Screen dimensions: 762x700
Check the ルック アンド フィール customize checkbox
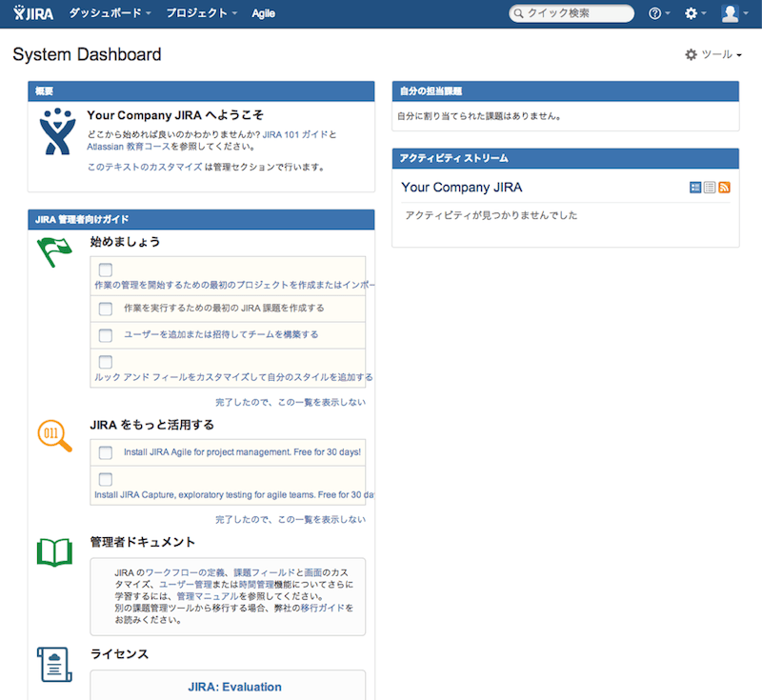click(x=106, y=362)
